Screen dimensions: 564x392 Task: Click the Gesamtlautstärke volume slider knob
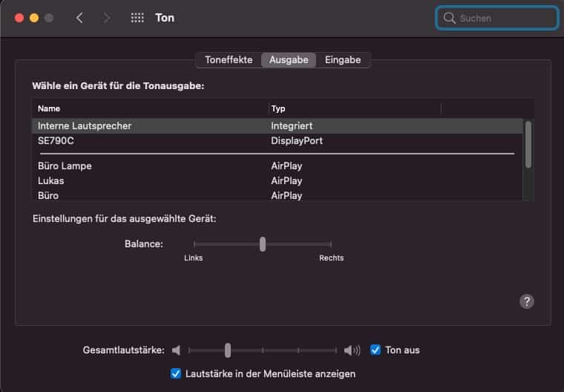[x=228, y=350]
